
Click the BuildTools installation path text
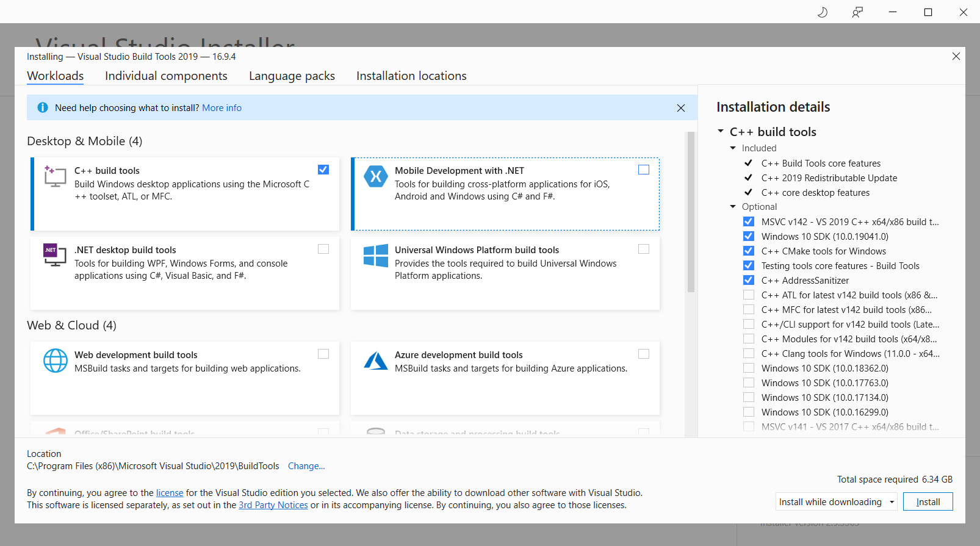[x=153, y=465]
